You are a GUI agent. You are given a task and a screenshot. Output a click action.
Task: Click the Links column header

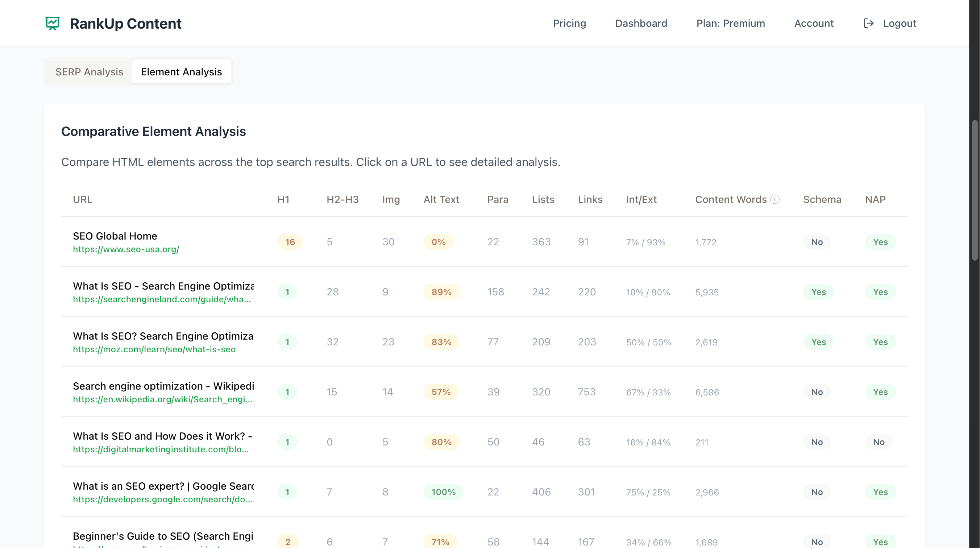(x=590, y=199)
